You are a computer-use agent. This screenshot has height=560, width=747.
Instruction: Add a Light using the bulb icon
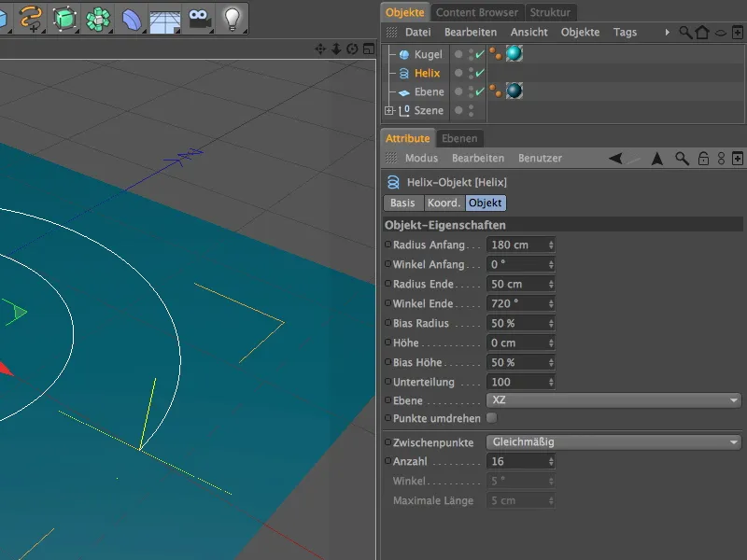[x=232, y=19]
